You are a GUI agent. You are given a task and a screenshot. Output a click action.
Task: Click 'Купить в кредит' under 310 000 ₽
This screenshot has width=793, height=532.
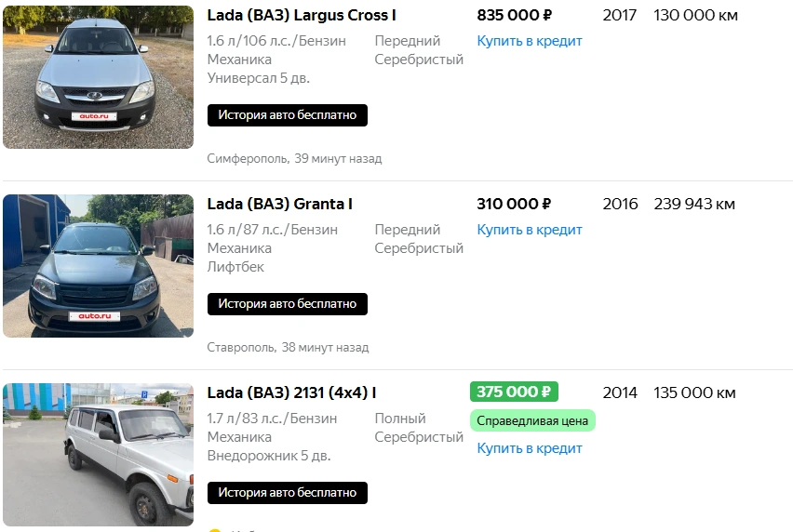(530, 230)
